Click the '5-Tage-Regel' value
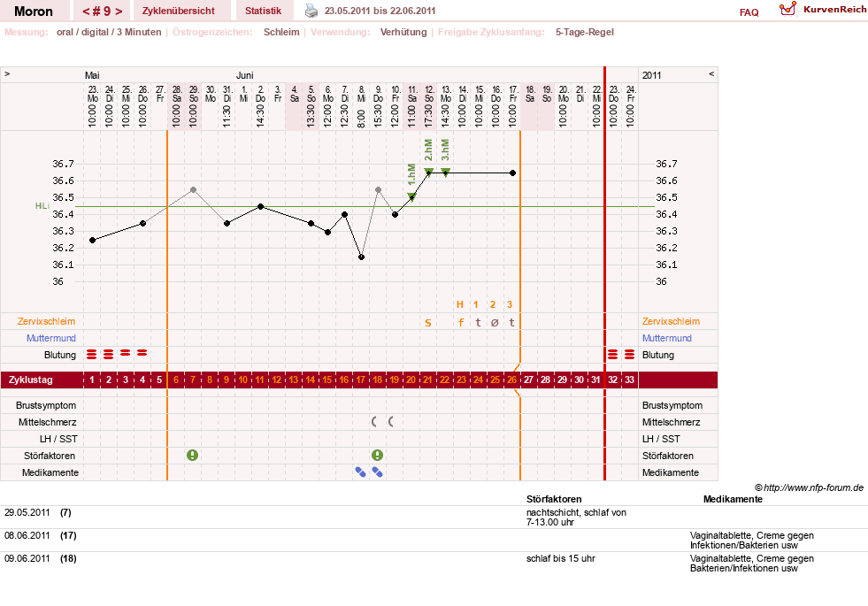Screen dimensions: 868x606 (585, 32)
